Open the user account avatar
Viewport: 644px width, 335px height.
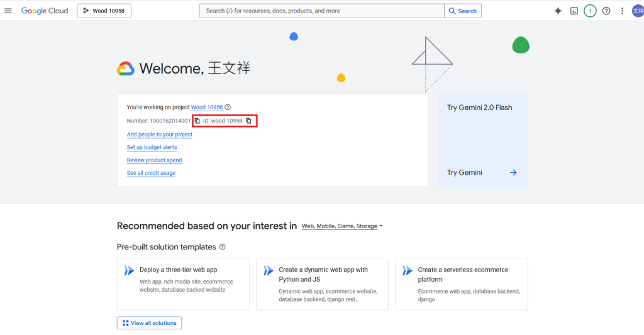(x=638, y=11)
